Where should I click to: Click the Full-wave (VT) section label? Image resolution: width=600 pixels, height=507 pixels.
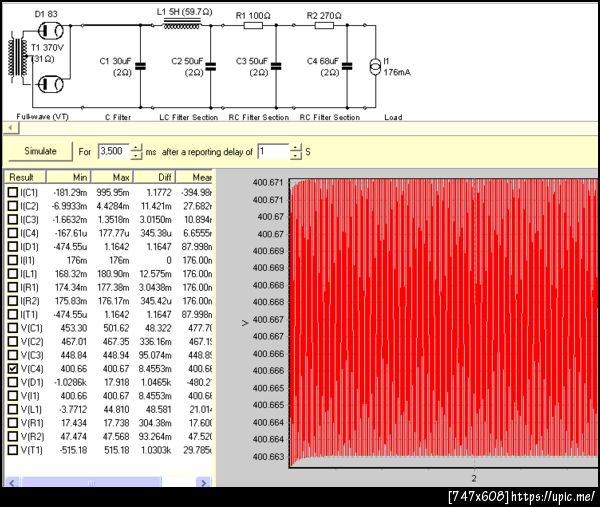pos(42,117)
